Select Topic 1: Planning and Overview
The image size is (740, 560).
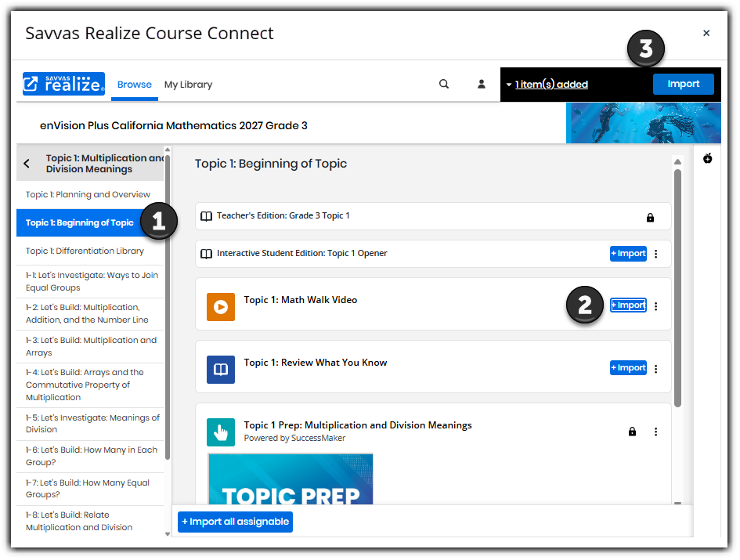pos(90,194)
